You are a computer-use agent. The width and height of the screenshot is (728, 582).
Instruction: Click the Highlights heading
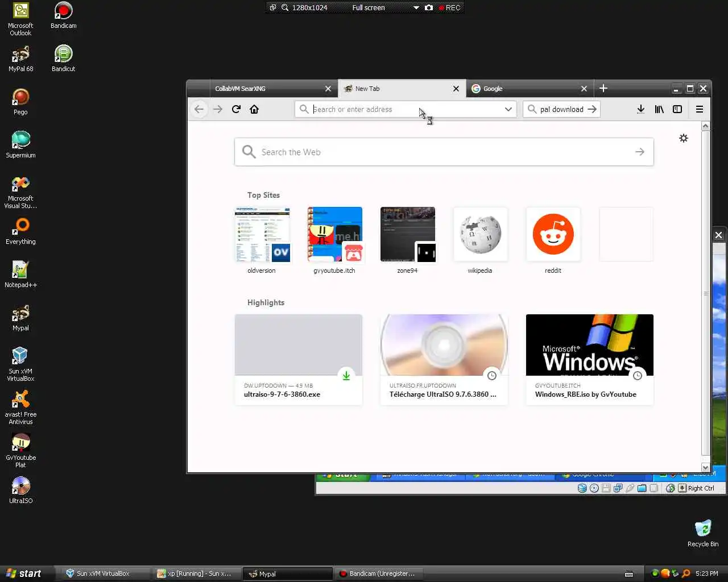pyautogui.click(x=266, y=302)
